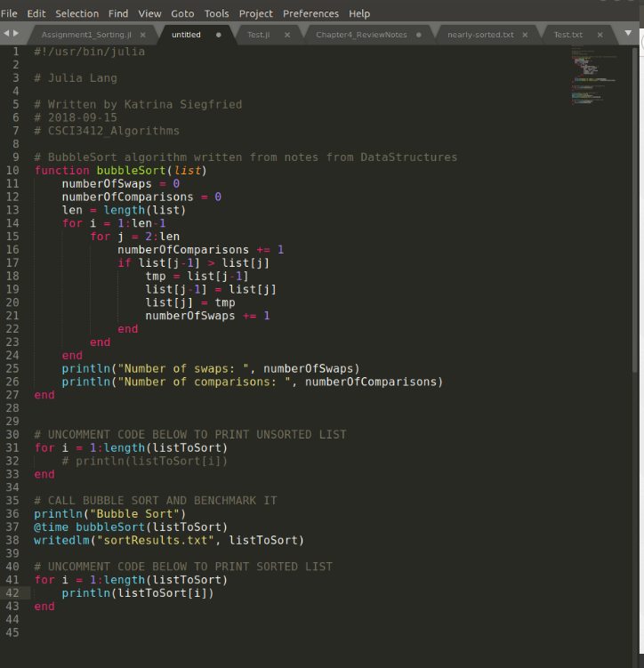The width and height of the screenshot is (644, 668).
Task: Switch to the Test.txt tab
Action: pyautogui.click(x=568, y=35)
